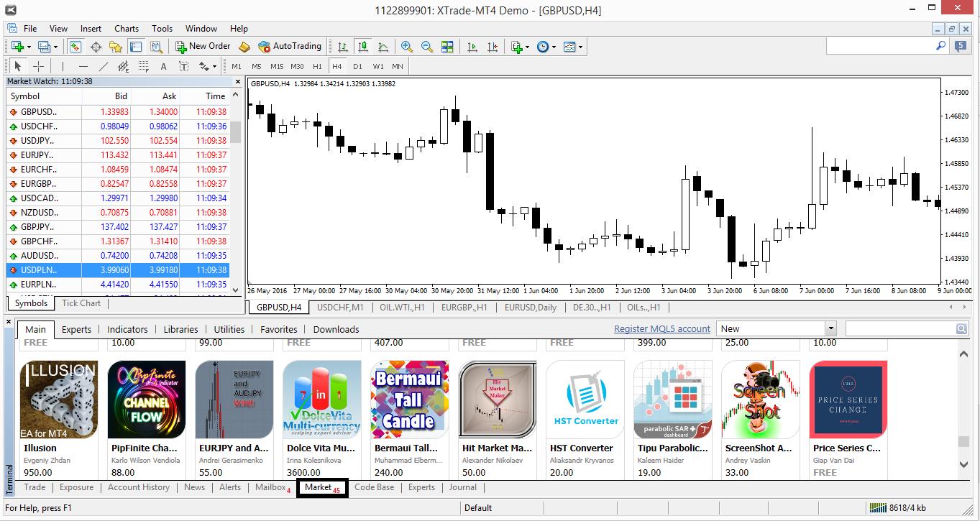Screen dimensions: 980x521
Task: Switch chart to bar chart style
Action: pyautogui.click(x=343, y=47)
